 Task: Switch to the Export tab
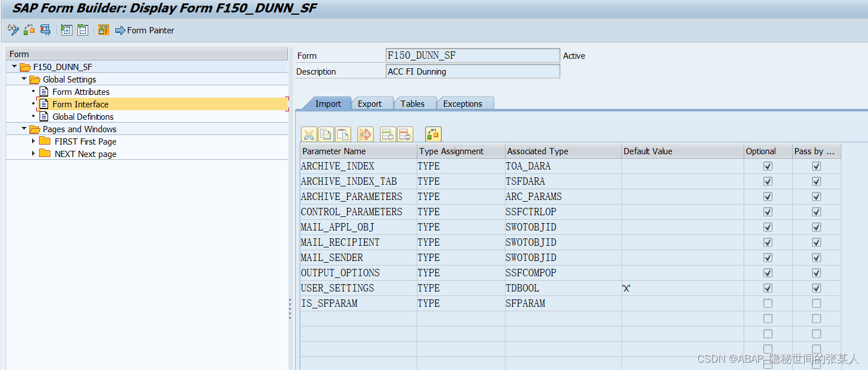[x=370, y=104]
